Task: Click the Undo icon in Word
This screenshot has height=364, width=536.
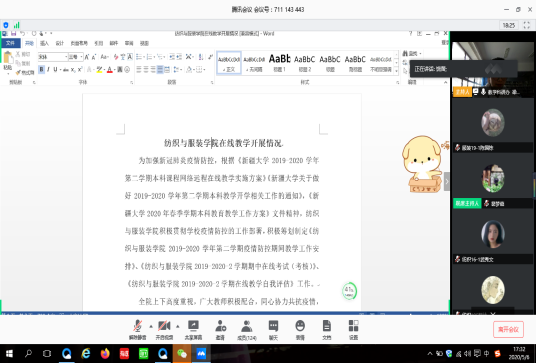Action: [23, 33]
